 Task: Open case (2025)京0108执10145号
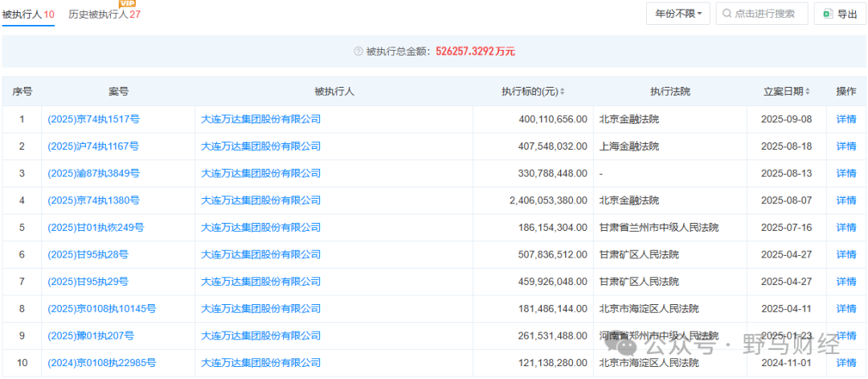tap(101, 309)
